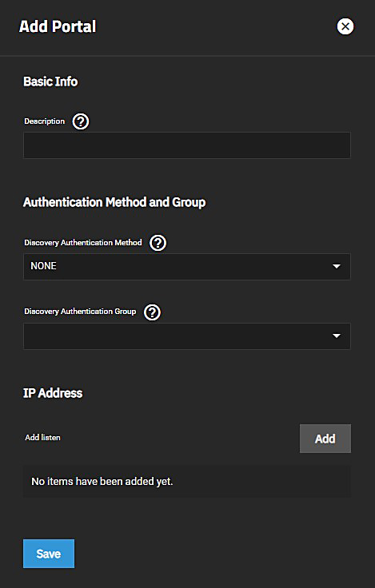The height and width of the screenshot is (588, 375).
Task: Open the Discovery Authentication Method dropdown
Action: [187, 266]
